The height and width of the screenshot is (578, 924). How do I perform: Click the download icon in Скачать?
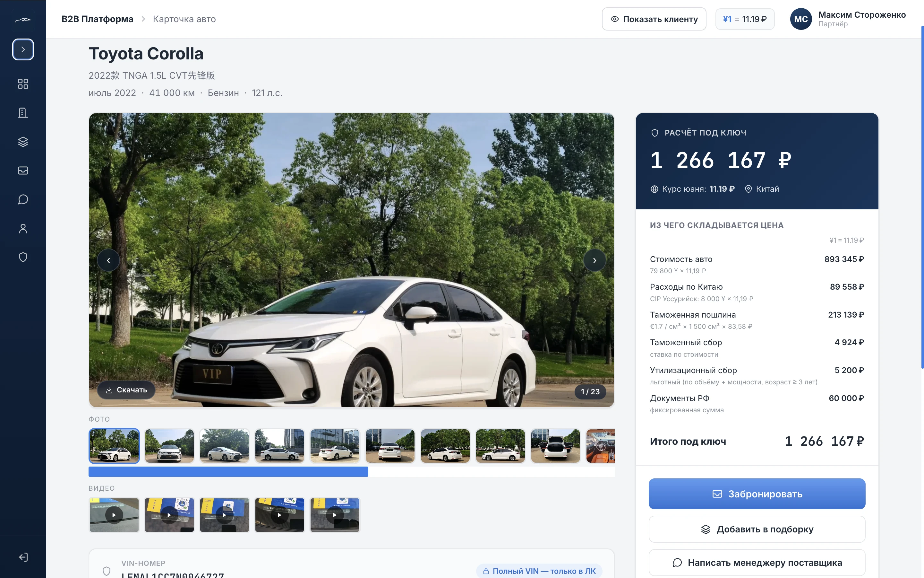(109, 390)
